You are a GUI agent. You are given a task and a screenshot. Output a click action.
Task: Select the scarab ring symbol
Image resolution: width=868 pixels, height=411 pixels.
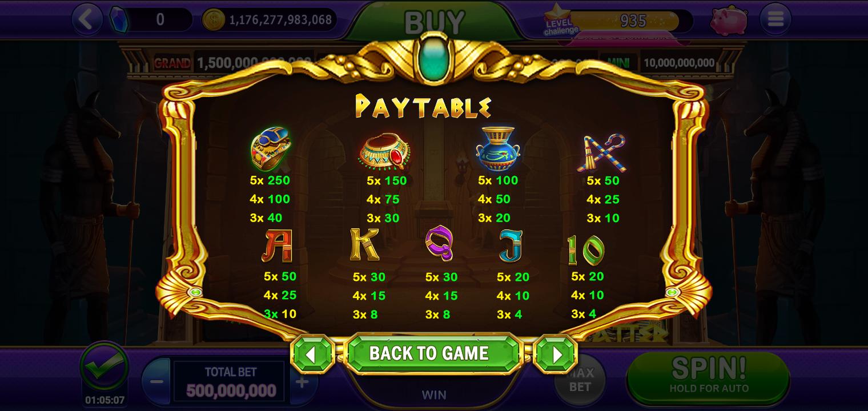click(x=270, y=148)
